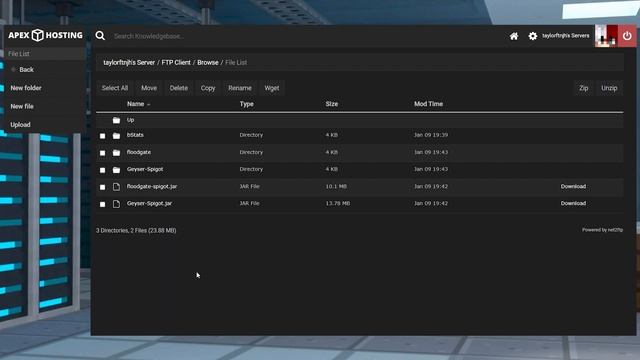Tick the bStats row checkbox
Image resolution: width=640 pixels, height=360 pixels.
pos(102,136)
